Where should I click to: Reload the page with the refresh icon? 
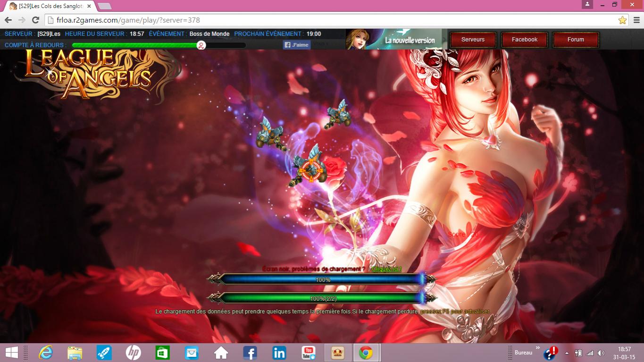click(35, 20)
